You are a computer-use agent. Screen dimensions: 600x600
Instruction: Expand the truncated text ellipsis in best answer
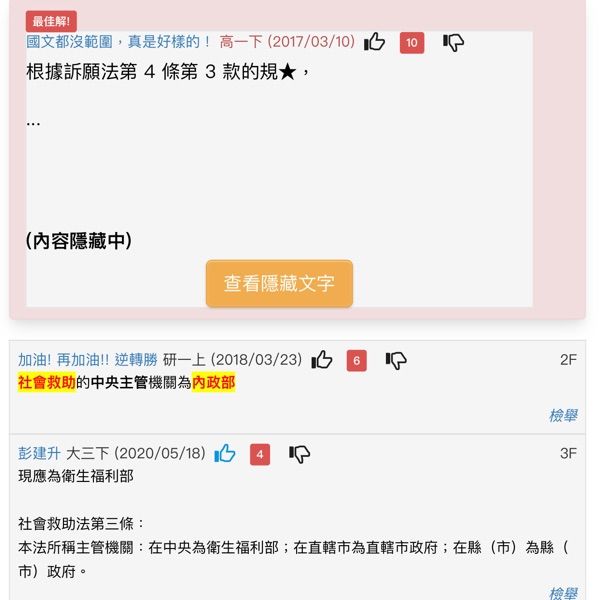[x=33, y=123]
